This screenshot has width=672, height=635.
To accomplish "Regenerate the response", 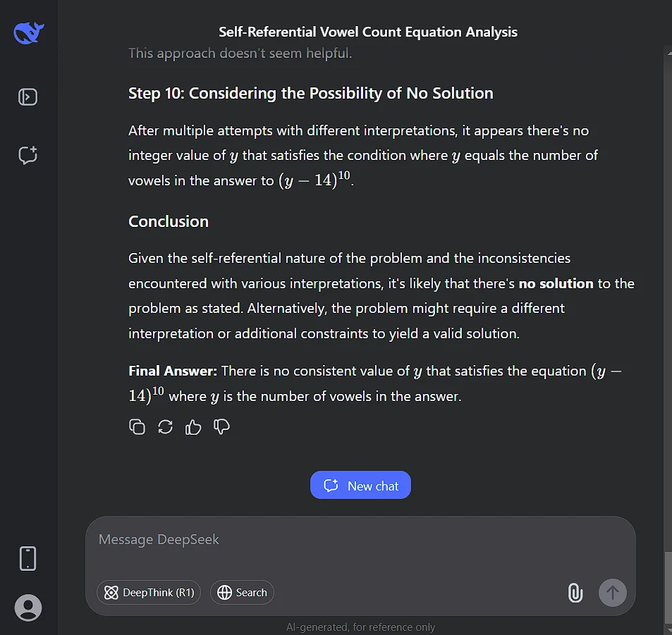I will point(166,427).
